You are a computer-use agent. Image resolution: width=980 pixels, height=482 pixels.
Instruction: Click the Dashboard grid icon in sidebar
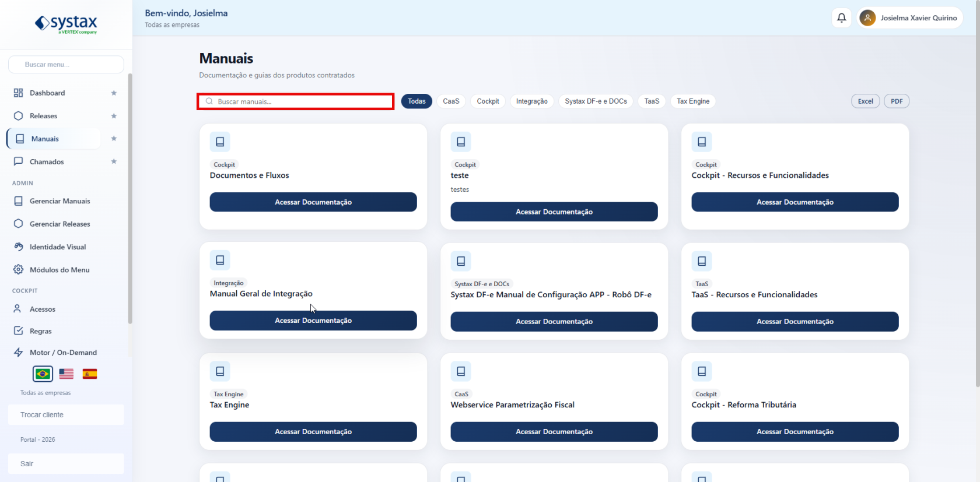[19, 93]
